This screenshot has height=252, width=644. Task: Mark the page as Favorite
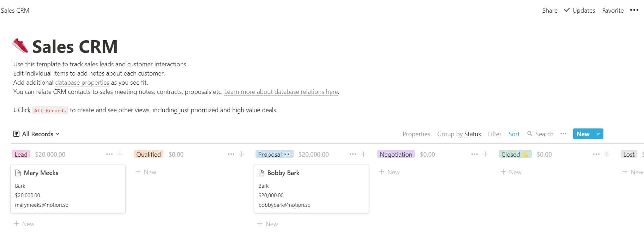(613, 11)
